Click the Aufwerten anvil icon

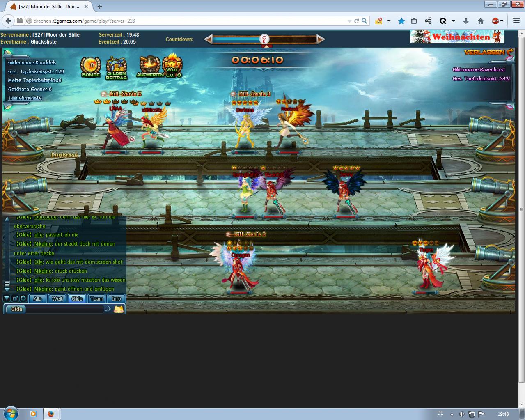click(150, 67)
